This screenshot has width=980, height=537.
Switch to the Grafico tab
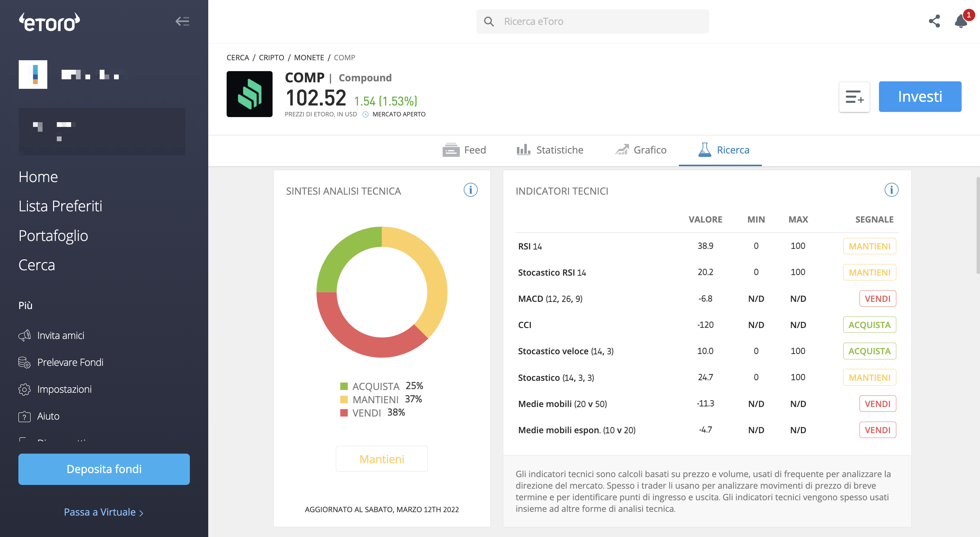pyautogui.click(x=641, y=150)
